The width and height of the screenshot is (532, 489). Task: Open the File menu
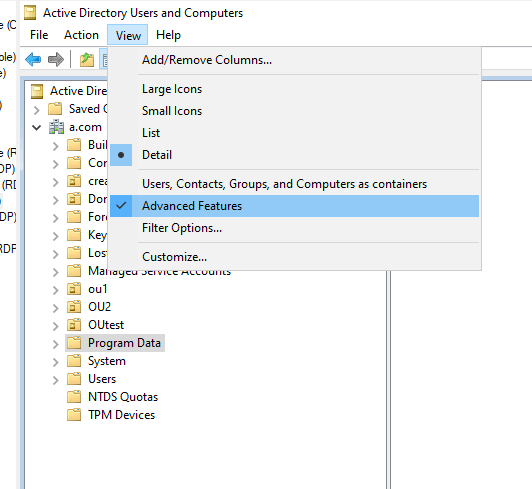[x=39, y=35]
